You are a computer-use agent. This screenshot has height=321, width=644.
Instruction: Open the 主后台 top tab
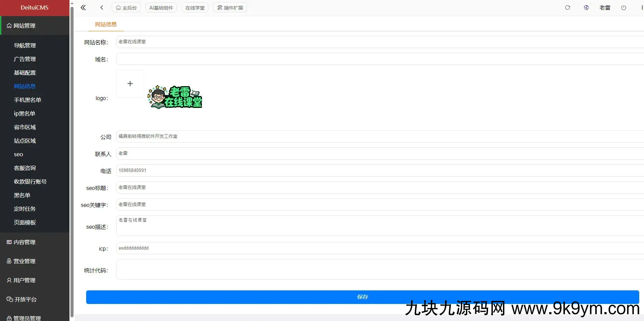coord(126,7)
